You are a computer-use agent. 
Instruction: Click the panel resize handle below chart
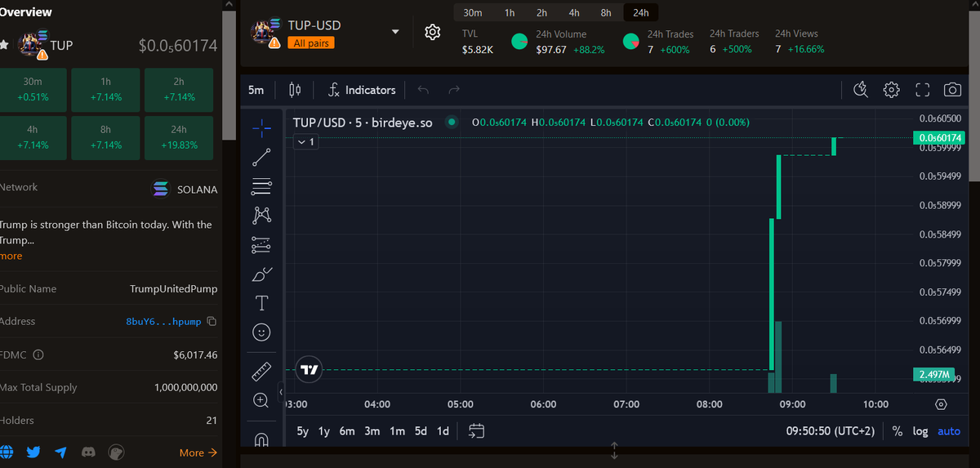(614, 450)
